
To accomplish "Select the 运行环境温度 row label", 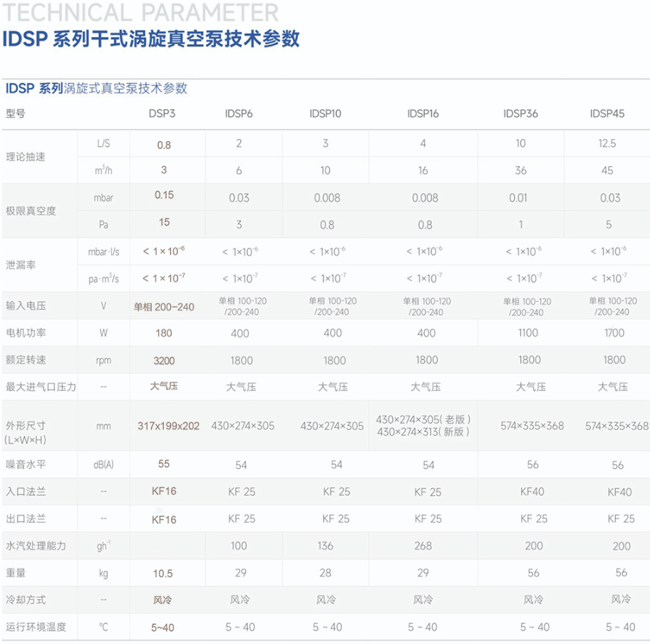I will coord(36,627).
